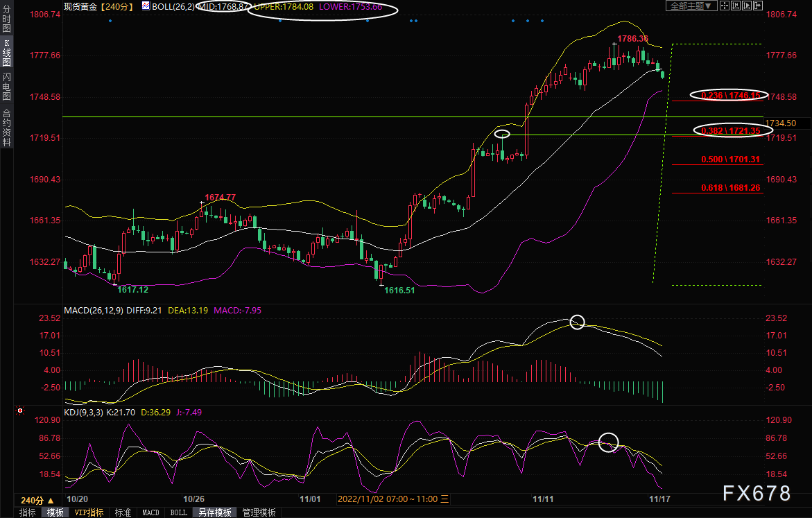Image resolution: width=812 pixels, height=518 pixels.
Task: Click the small red settings icon beside KDJ
Action: click(19, 411)
